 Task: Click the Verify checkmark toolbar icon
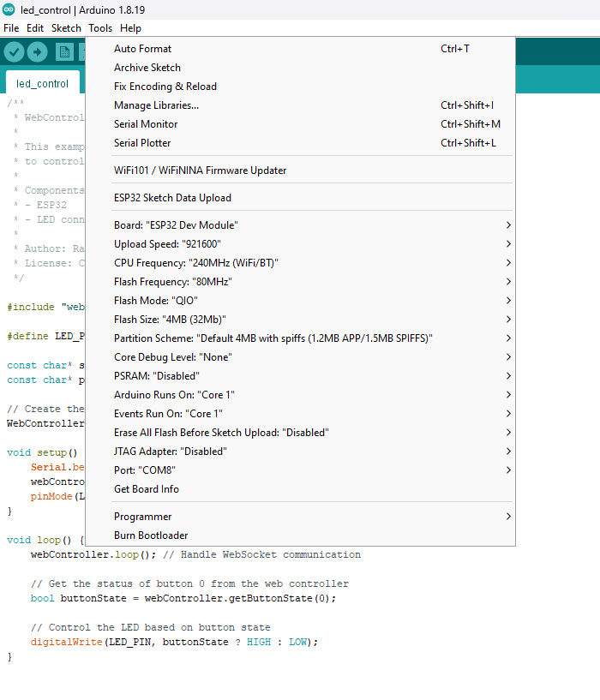tap(15, 52)
